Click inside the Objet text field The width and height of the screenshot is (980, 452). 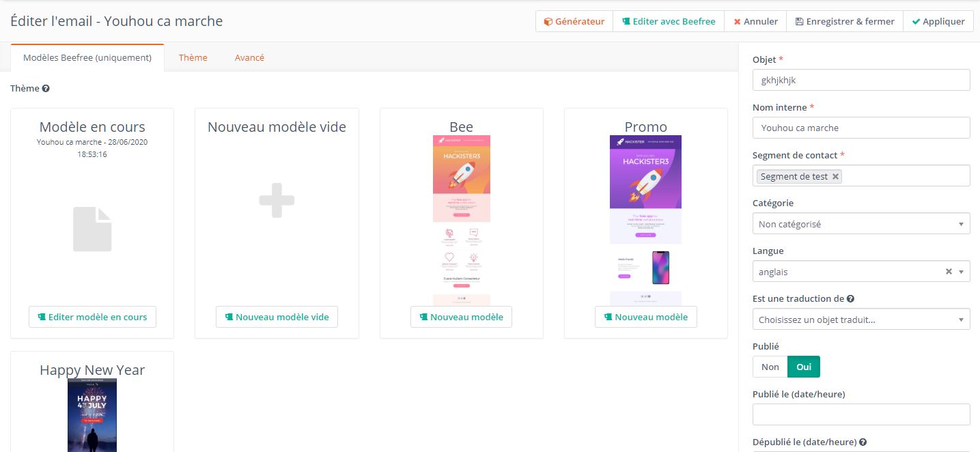pyautogui.click(x=860, y=80)
